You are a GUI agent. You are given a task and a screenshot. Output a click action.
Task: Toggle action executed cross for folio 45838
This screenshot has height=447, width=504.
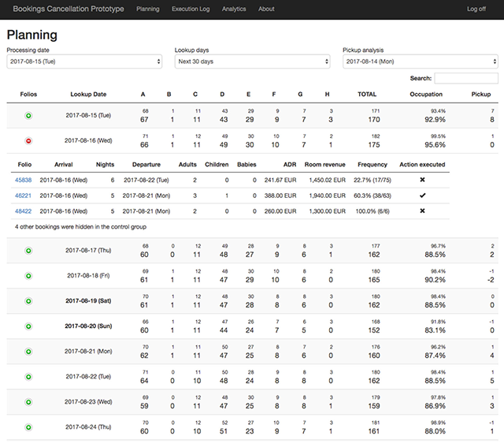[422, 180]
